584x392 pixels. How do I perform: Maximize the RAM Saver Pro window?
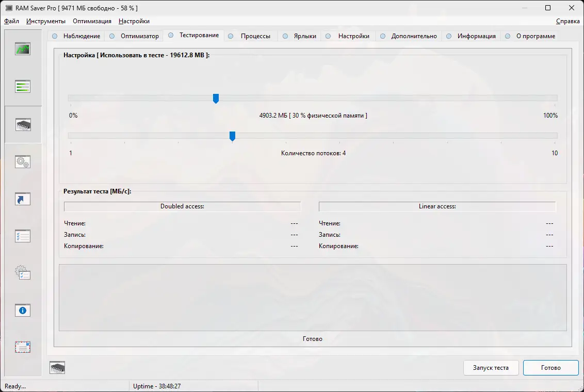click(x=548, y=8)
